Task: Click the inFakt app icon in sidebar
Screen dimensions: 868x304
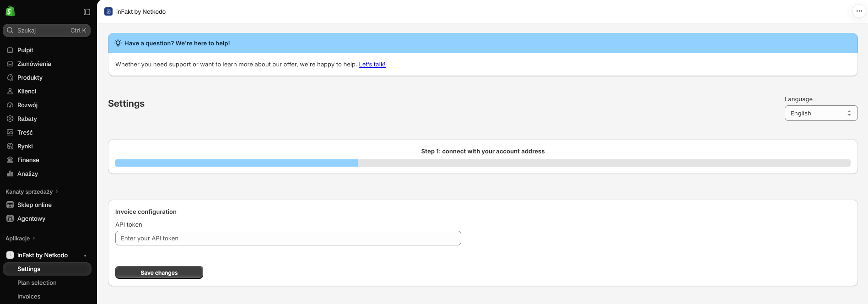Action: click(10, 255)
